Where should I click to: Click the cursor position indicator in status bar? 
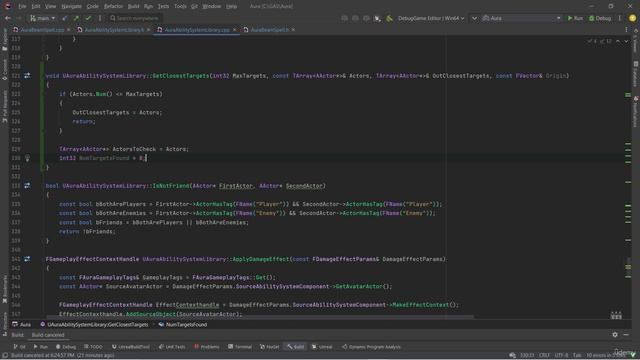(527, 355)
